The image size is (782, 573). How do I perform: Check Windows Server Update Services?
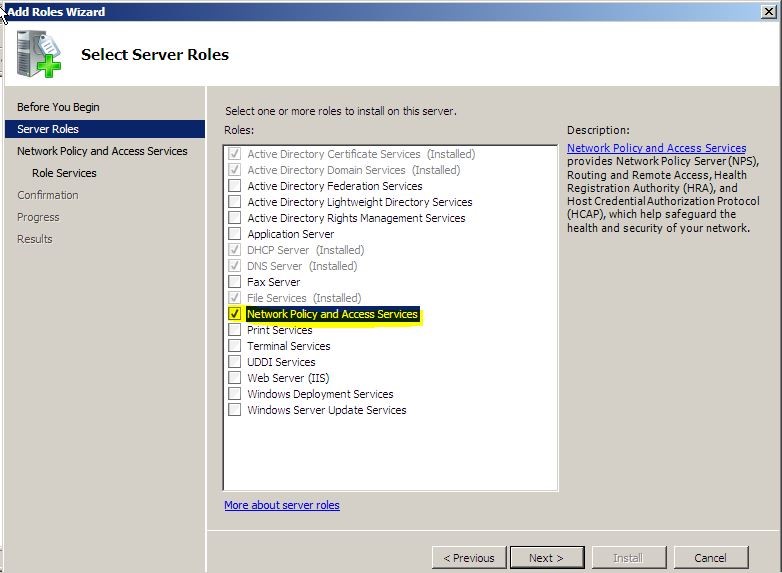tap(234, 409)
